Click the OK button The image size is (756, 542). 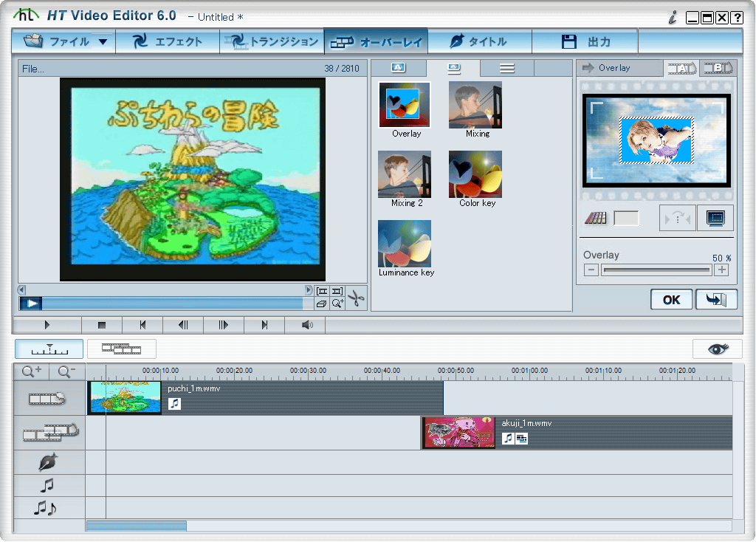[x=672, y=300]
